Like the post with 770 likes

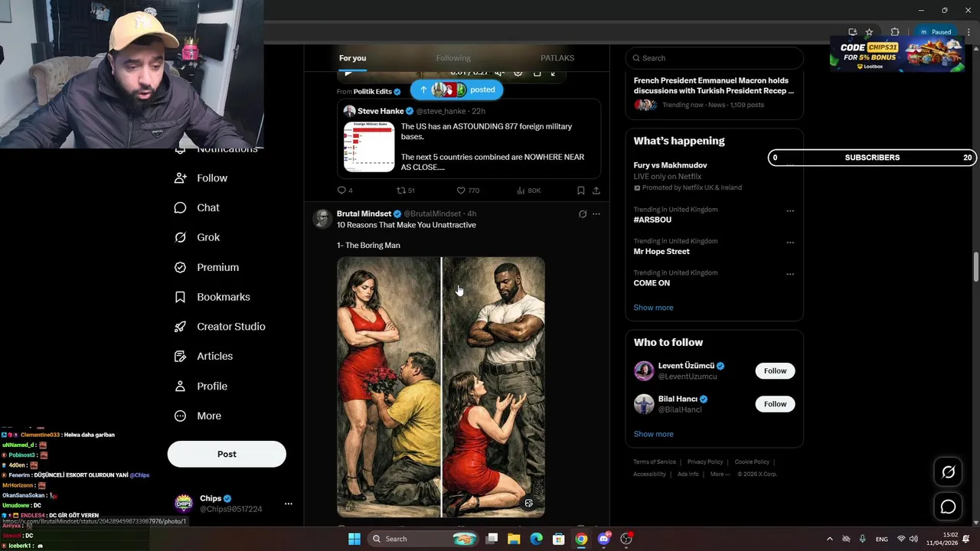tap(468, 191)
